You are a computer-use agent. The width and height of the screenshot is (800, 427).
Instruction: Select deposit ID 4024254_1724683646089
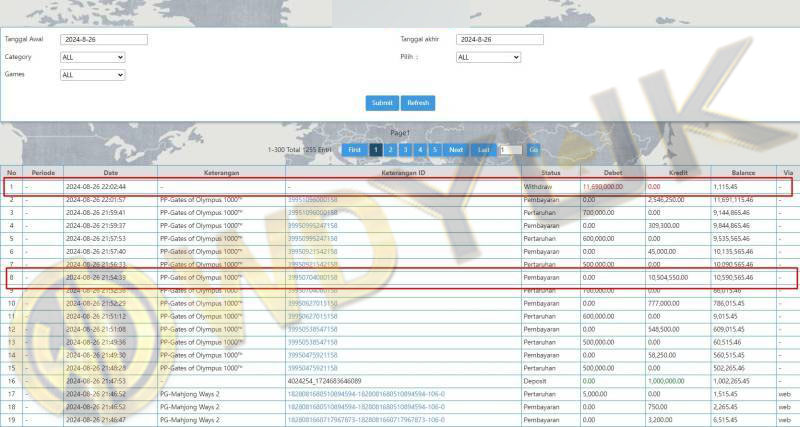[324, 381]
